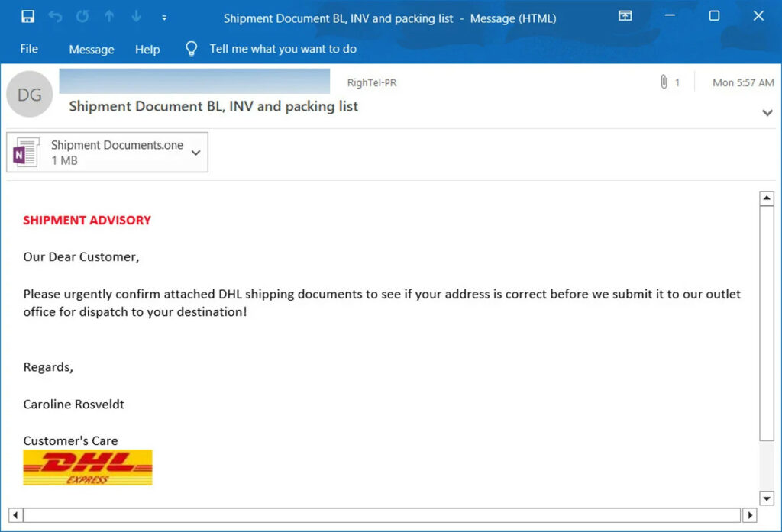The height and width of the screenshot is (532, 782).
Task: Click the Tell Me lightbulb icon
Action: pos(190,48)
